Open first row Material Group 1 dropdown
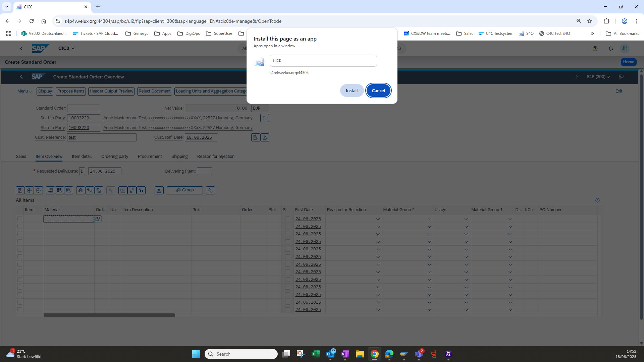The width and height of the screenshot is (644, 362). [x=510, y=219]
